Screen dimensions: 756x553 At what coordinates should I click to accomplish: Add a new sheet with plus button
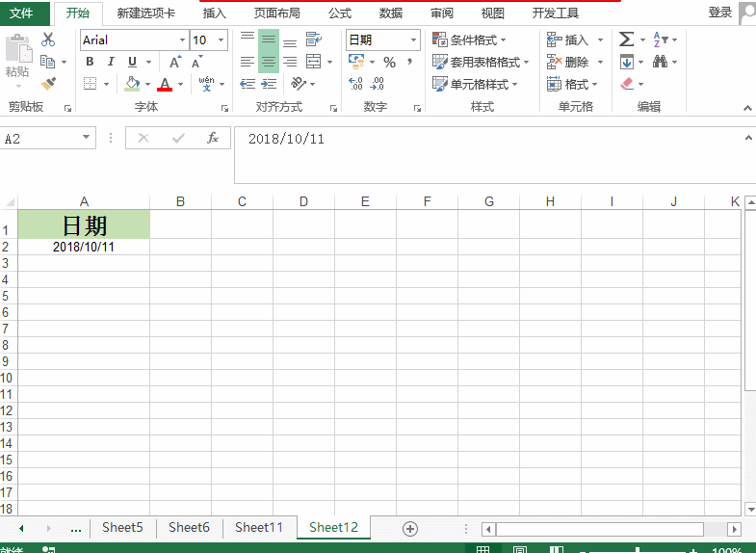(x=410, y=529)
